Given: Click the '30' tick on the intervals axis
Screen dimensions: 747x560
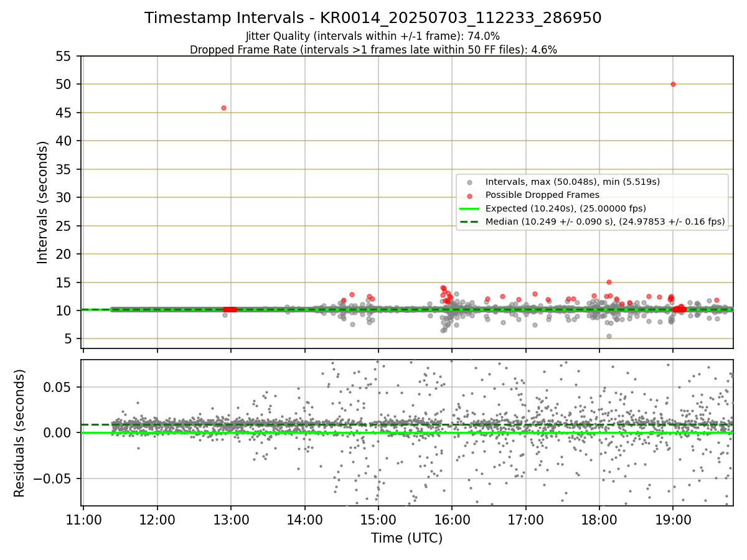Looking at the screenshot, I should pos(65,198).
